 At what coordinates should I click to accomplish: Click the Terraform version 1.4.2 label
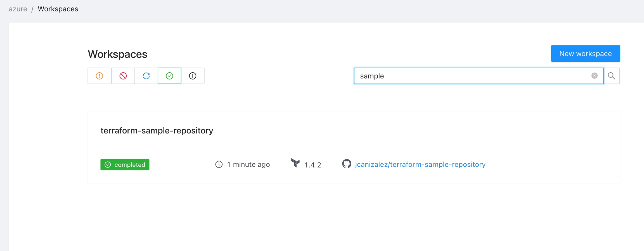(x=312, y=165)
